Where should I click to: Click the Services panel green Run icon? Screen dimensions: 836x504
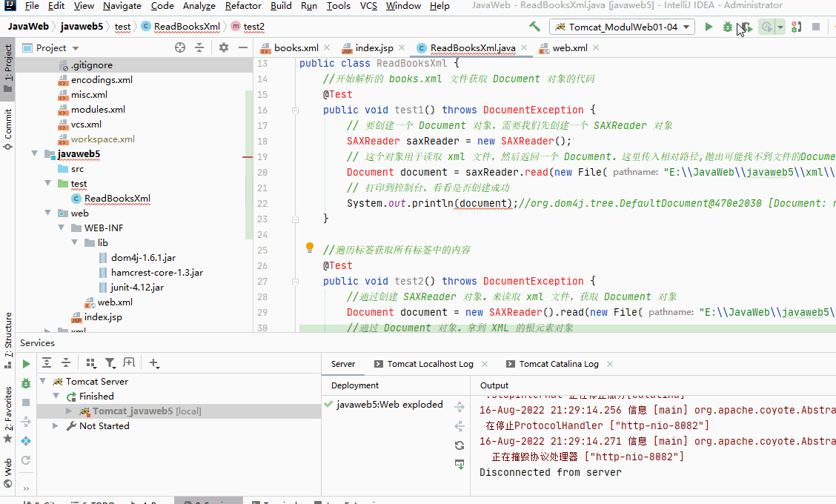tap(26, 364)
